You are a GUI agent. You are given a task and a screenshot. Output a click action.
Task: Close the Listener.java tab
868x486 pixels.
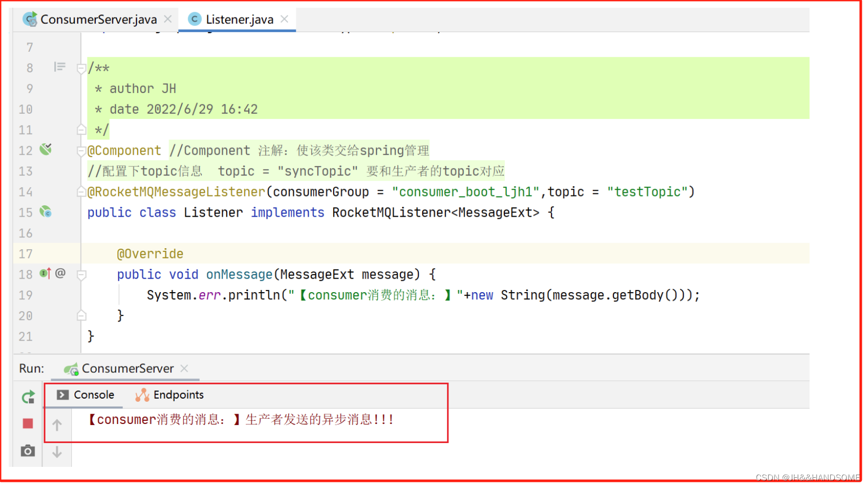pyautogui.click(x=285, y=19)
